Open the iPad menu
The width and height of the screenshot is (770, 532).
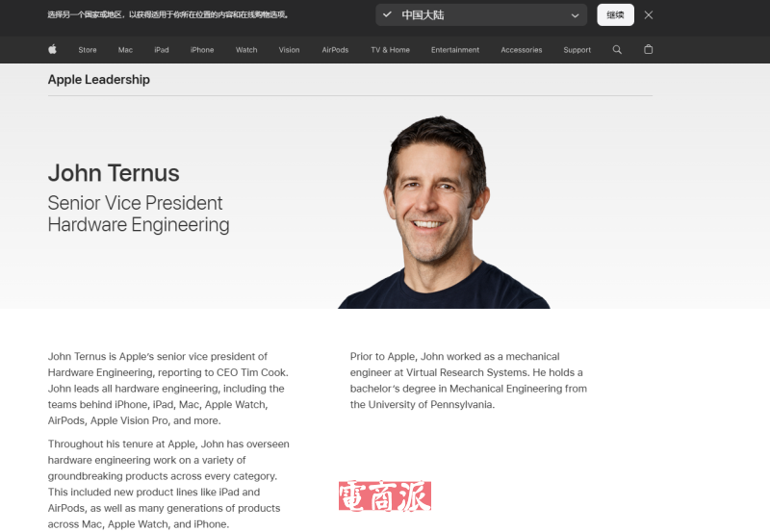[162, 50]
